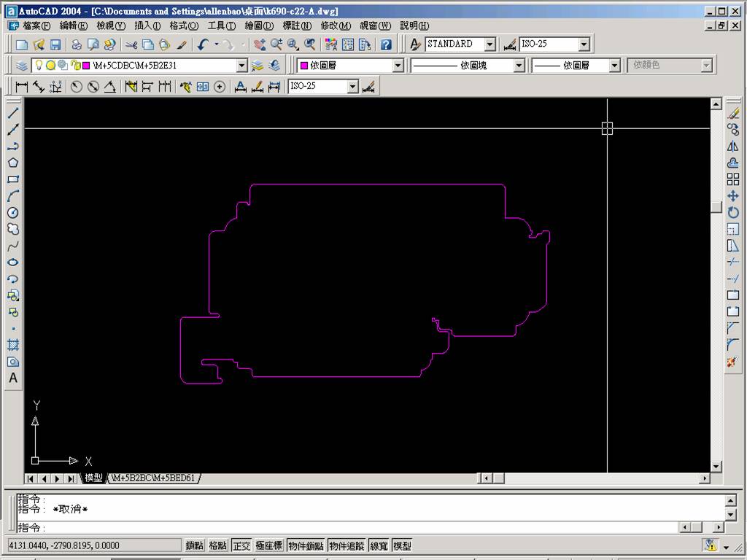Click the Save file icon
The width and height of the screenshot is (747, 560).
[x=55, y=44]
